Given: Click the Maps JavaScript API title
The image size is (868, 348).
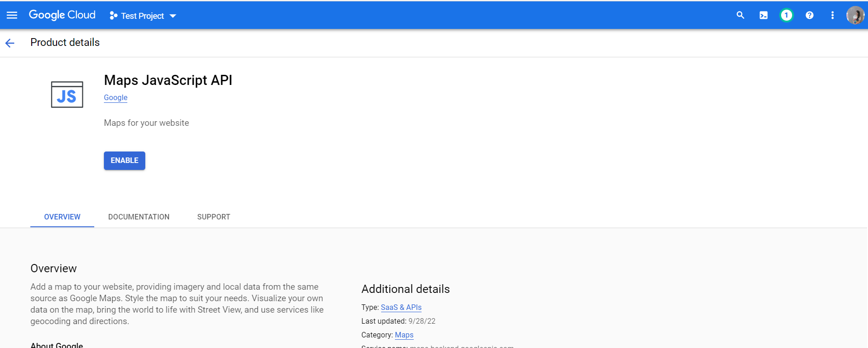Looking at the screenshot, I should point(168,80).
